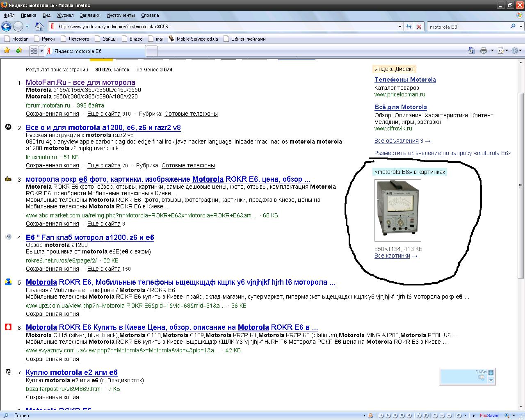525x420 pixels.
Task: Open the E6 Fan клаб моторол result
Action: tap(90, 237)
